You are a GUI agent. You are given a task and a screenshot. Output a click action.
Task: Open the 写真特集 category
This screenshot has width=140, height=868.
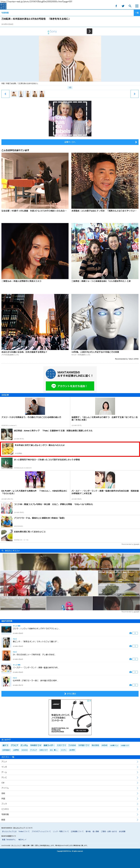pyautogui.click(x=70, y=814)
